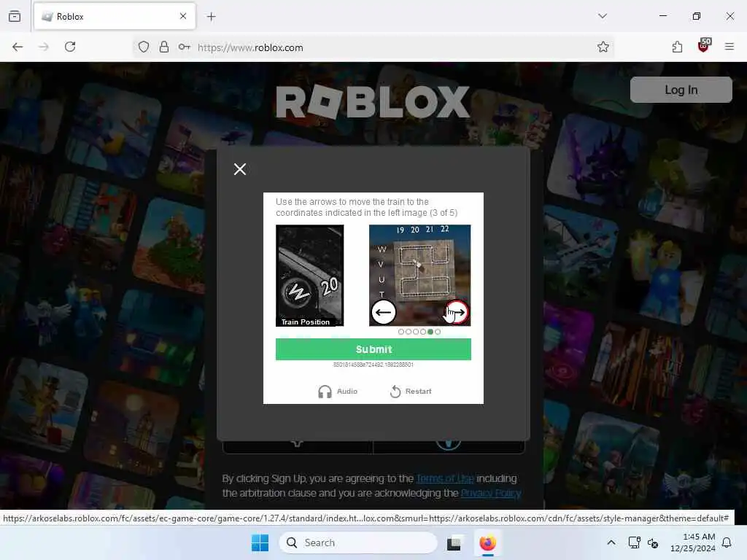Select the Roblox tab
Image resolution: width=747 pixels, height=560 pixels.
pyautogui.click(x=115, y=16)
